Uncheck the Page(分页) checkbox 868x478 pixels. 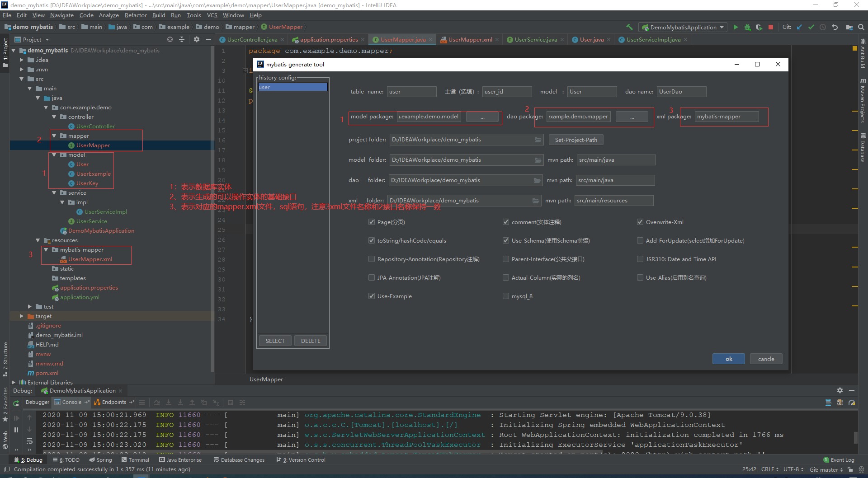pyautogui.click(x=372, y=222)
